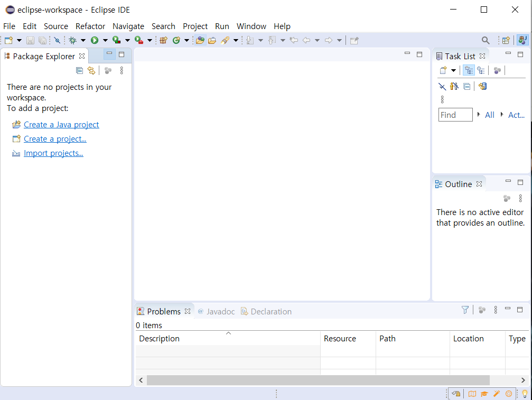Viewport: 532px width, 400px height.
Task: Click the magic wand Samples icon
Action: (497, 394)
